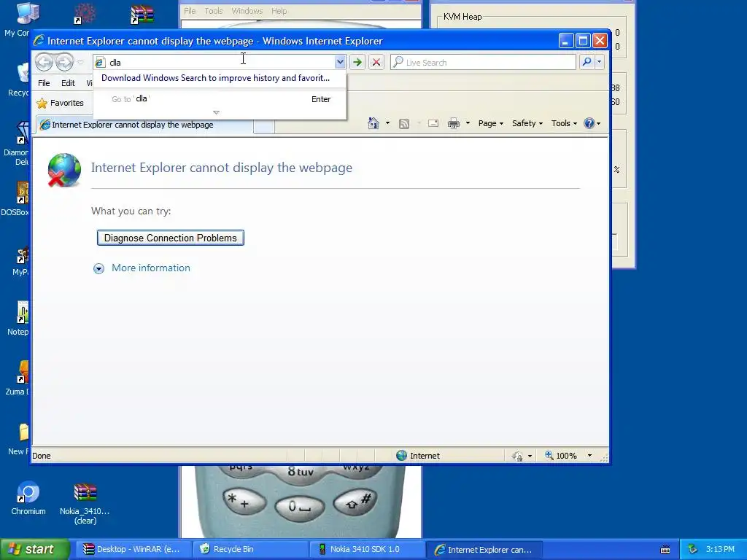Image resolution: width=747 pixels, height=560 pixels.
Task: Click the error globe icon on page
Action: [64, 170]
